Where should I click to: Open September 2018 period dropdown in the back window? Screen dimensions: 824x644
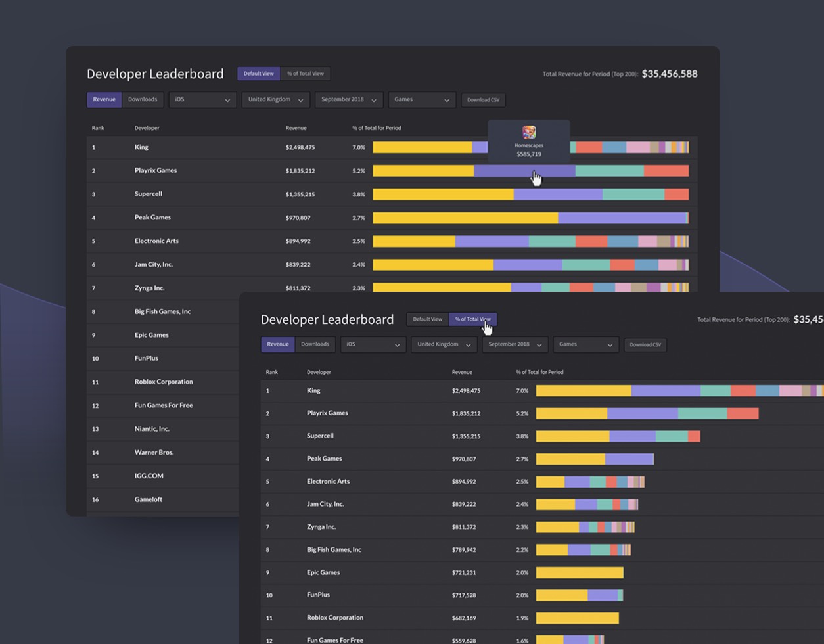pos(349,100)
